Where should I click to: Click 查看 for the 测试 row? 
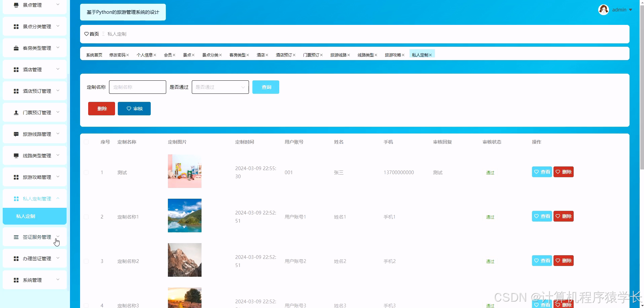coord(542,172)
